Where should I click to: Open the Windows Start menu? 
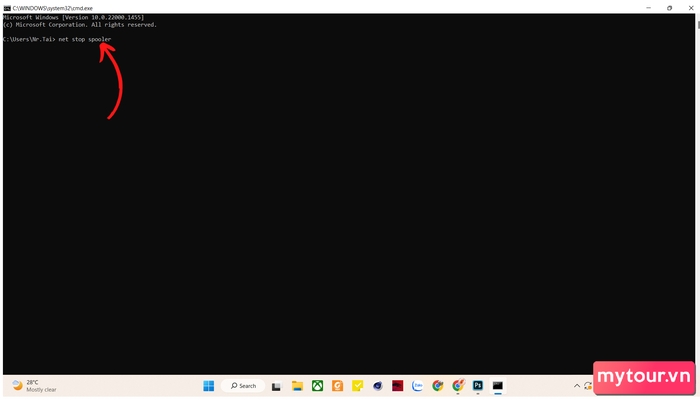coord(208,386)
